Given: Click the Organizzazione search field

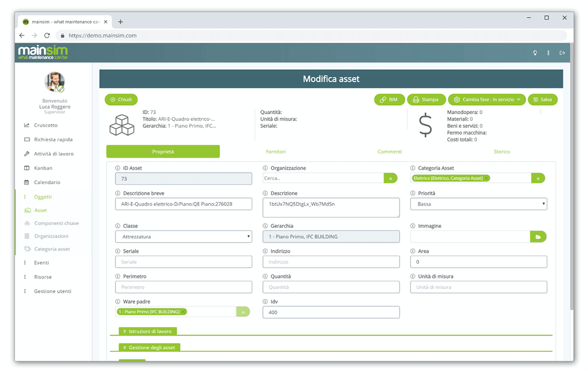Looking at the screenshot, I should pos(323,178).
